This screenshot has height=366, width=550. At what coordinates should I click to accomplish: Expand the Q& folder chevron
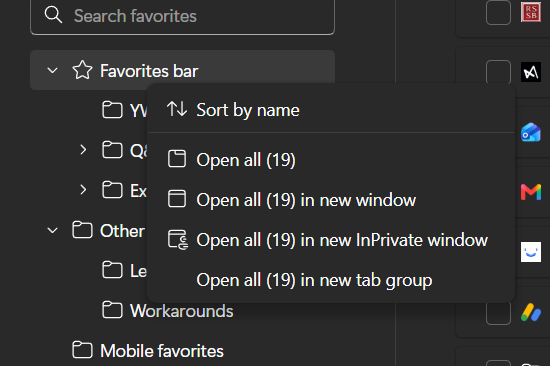click(x=83, y=150)
